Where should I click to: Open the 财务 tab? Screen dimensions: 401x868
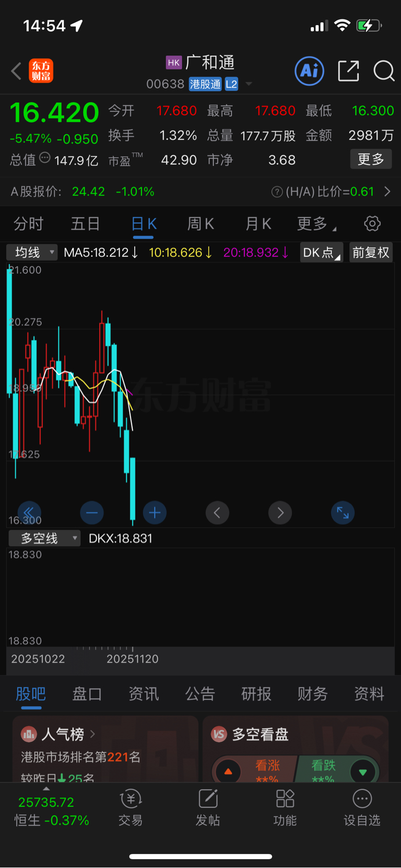[313, 694]
